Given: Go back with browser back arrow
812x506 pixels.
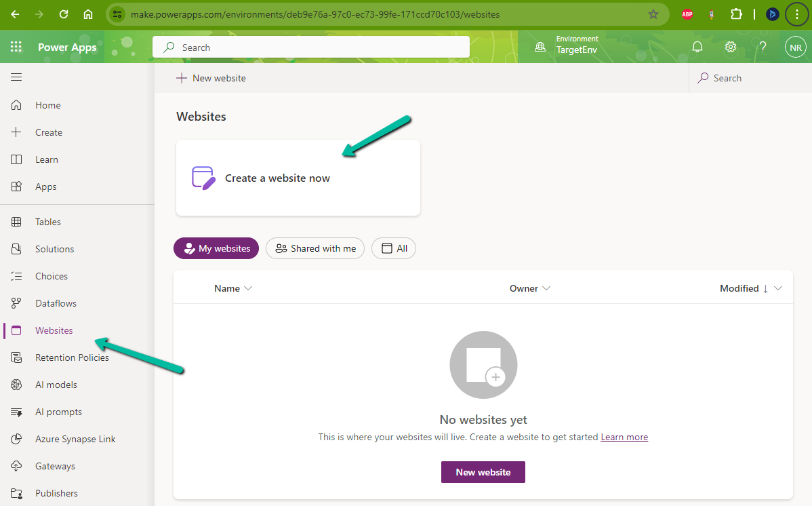Looking at the screenshot, I should point(15,14).
